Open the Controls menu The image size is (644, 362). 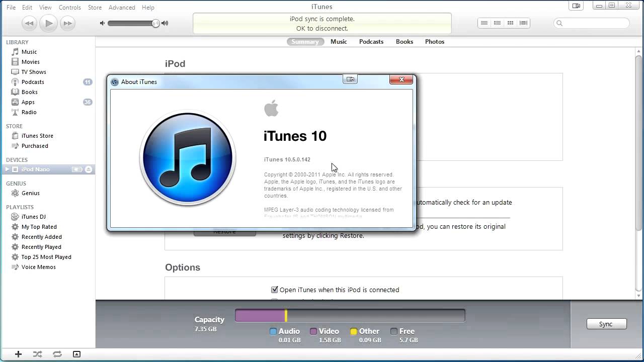[x=70, y=8]
